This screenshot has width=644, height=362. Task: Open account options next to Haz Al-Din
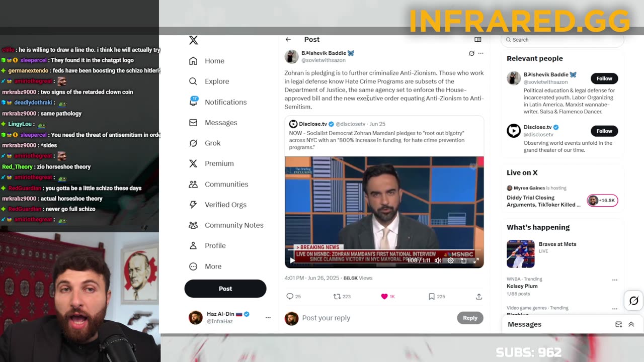click(268, 318)
